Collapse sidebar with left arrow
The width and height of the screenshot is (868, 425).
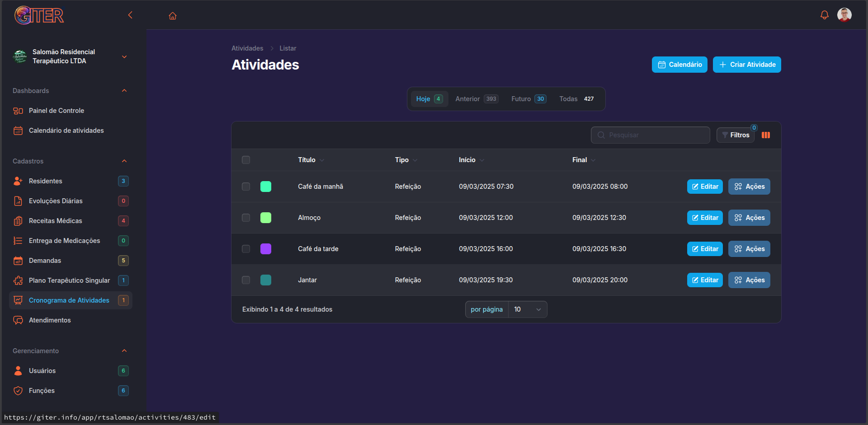(130, 15)
